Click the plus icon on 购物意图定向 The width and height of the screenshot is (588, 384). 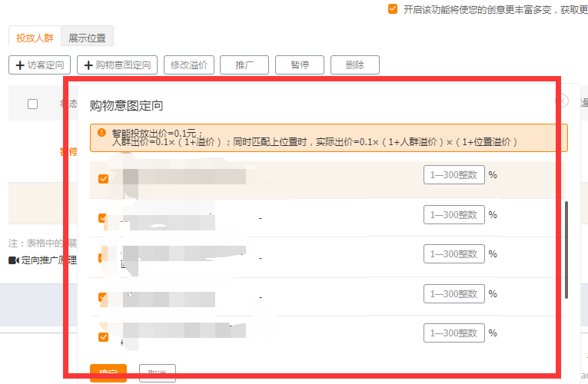tap(88, 65)
